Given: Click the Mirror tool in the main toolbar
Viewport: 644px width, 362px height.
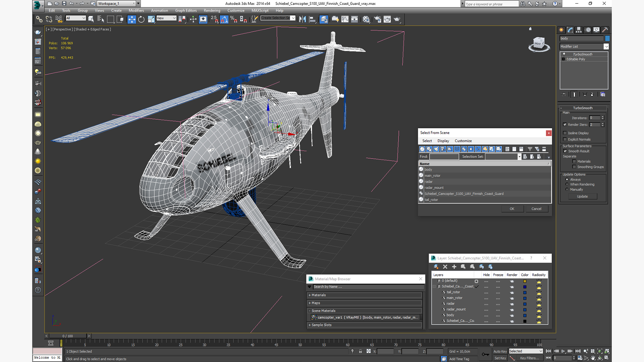Looking at the screenshot, I should pos(302,19).
